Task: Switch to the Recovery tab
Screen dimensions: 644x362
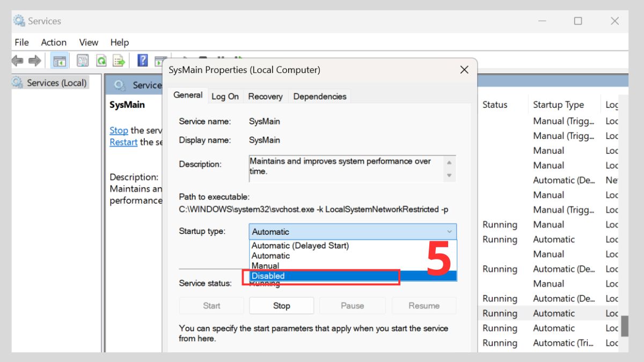Action: click(265, 97)
